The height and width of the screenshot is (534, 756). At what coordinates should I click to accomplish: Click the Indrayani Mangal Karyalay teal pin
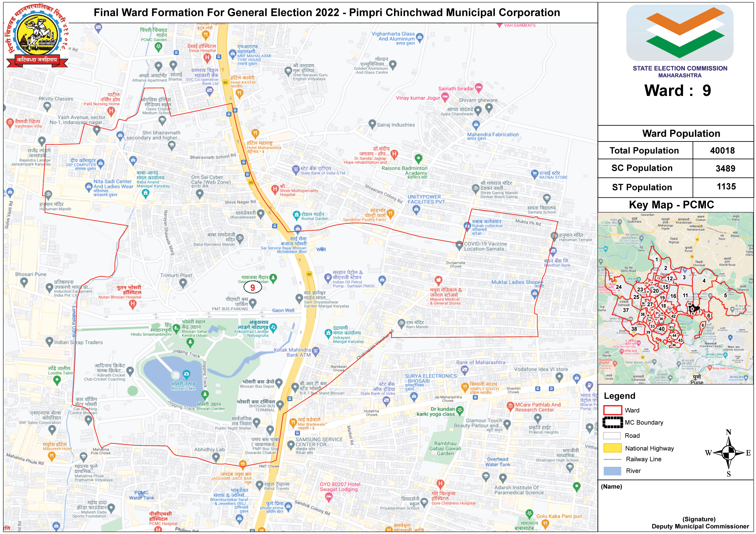[x=328, y=334]
